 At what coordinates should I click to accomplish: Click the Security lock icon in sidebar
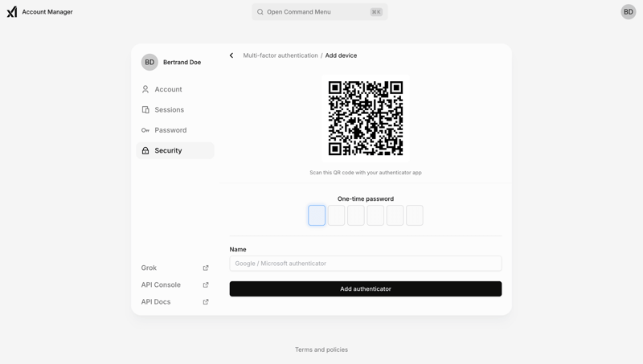(x=145, y=150)
